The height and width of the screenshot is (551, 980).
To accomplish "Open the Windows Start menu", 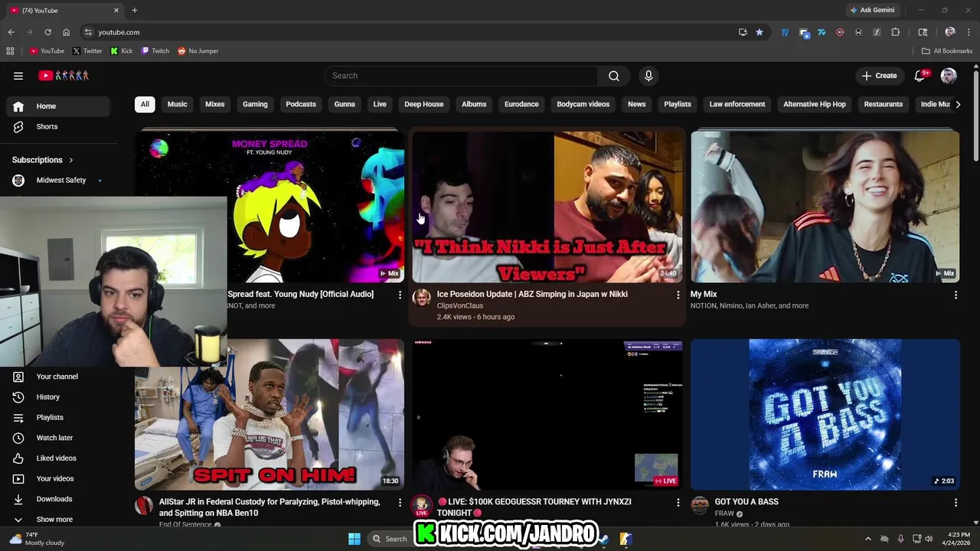I will 354,539.
